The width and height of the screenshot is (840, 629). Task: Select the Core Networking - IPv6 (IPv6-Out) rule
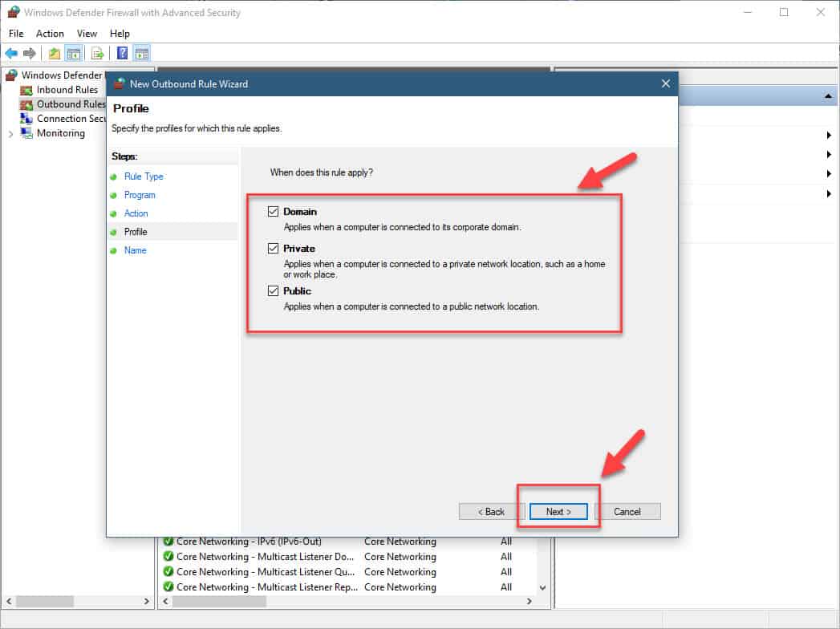[249, 541]
